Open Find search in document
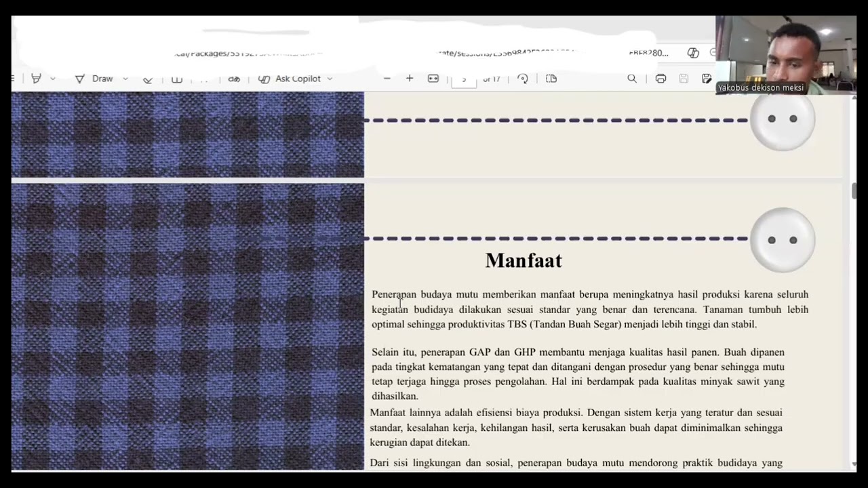 click(x=632, y=79)
